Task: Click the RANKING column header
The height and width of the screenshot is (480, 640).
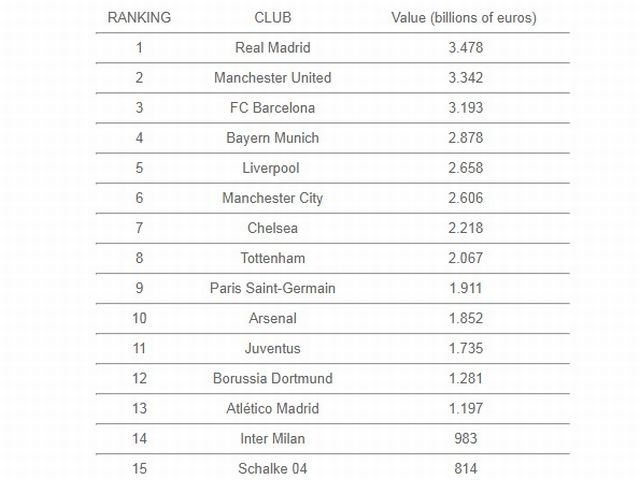Action: click(139, 18)
